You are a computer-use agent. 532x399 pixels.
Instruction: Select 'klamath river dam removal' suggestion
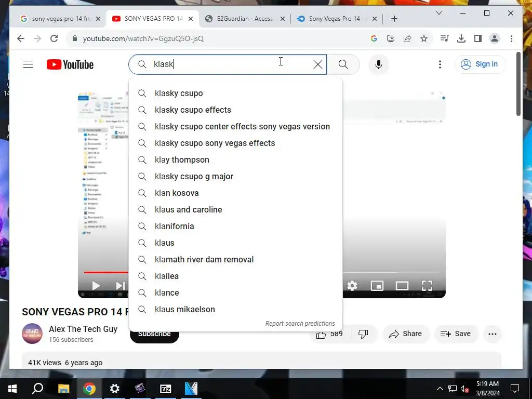(x=235, y=260)
